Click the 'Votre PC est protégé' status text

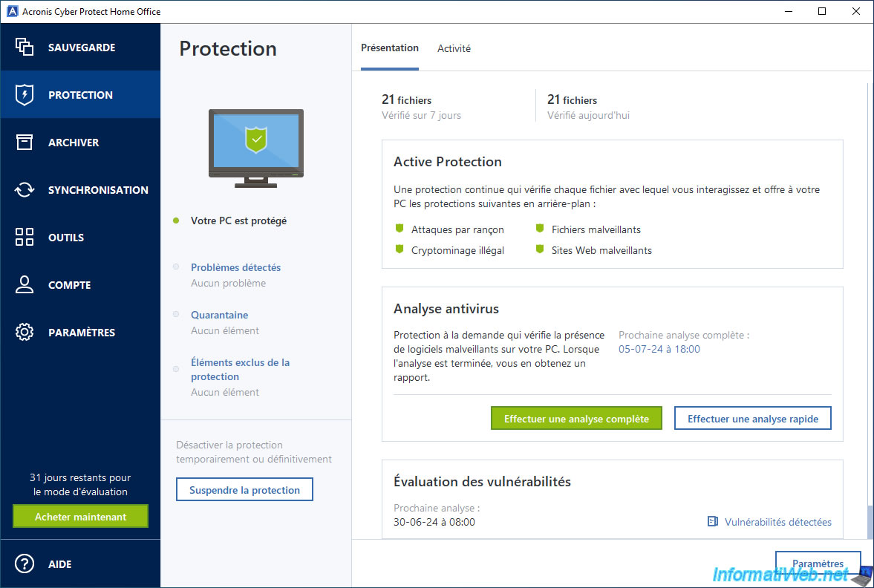pos(238,220)
